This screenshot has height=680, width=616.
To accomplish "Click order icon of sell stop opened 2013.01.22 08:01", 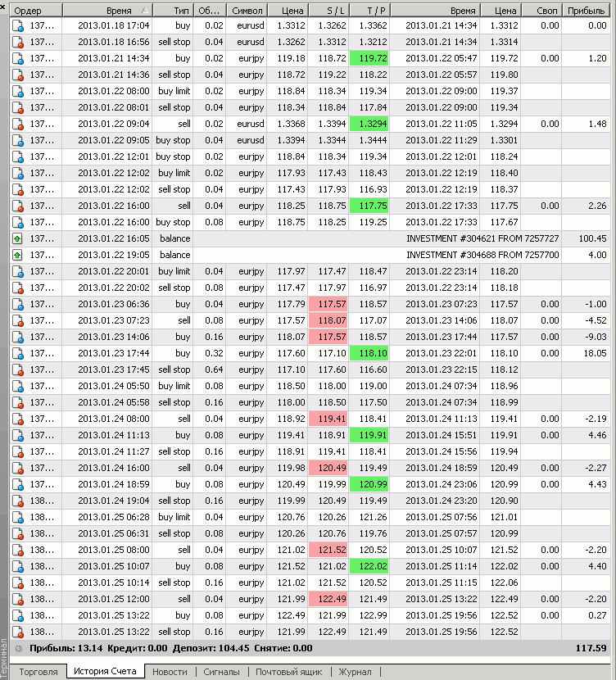I will 18,108.
